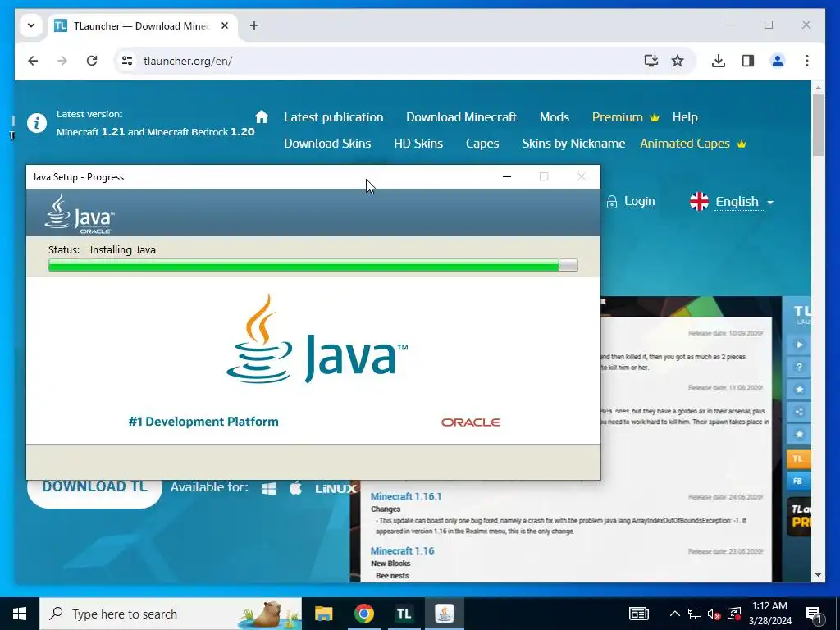Click the Java installing progress bar
The width and height of the screenshot is (840, 630).
click(x=313, y=265)
